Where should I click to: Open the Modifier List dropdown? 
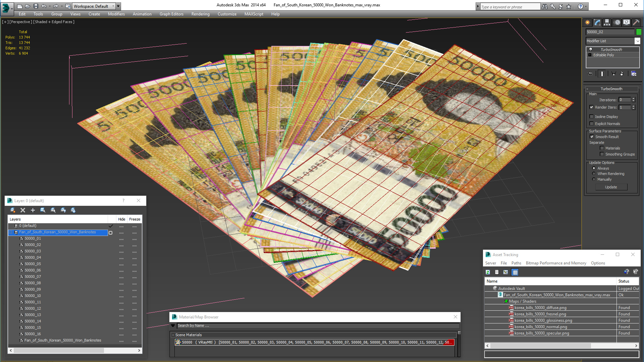[637, 41]
